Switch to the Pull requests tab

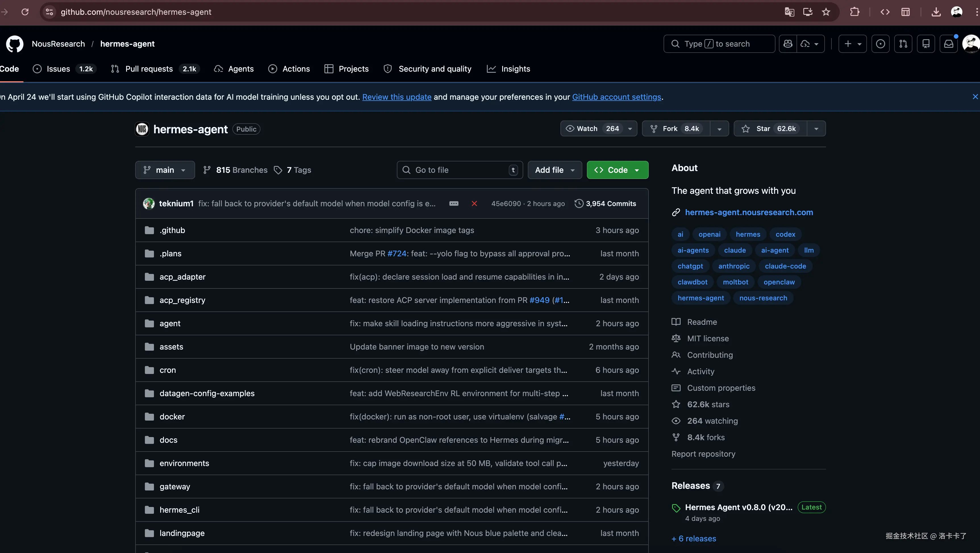pos(149,69)
